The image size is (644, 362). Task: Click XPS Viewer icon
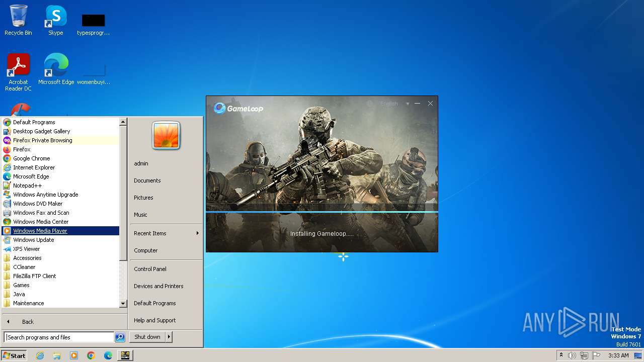click(x=7, y=249)
